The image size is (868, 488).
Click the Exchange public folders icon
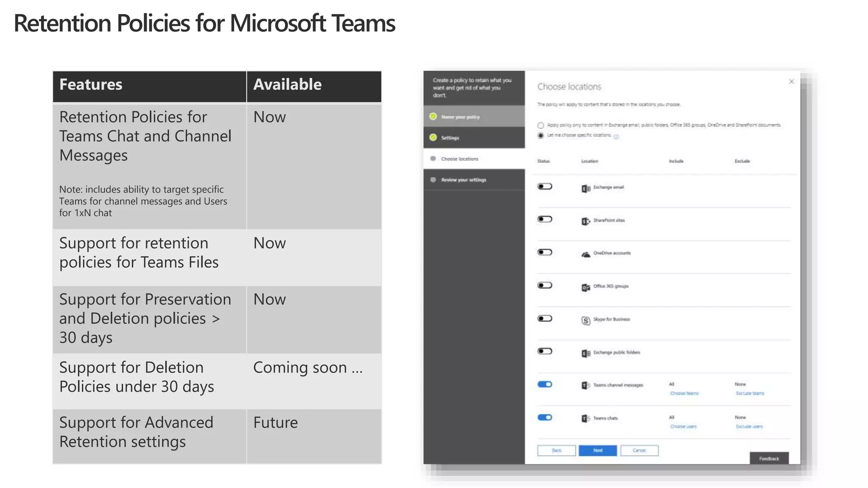point(586,353)
